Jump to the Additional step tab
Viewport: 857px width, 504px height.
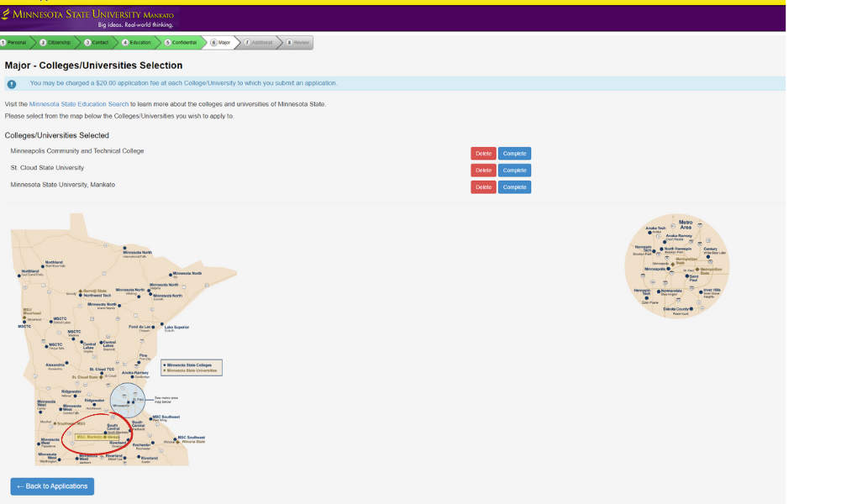[x=259, y=43]
